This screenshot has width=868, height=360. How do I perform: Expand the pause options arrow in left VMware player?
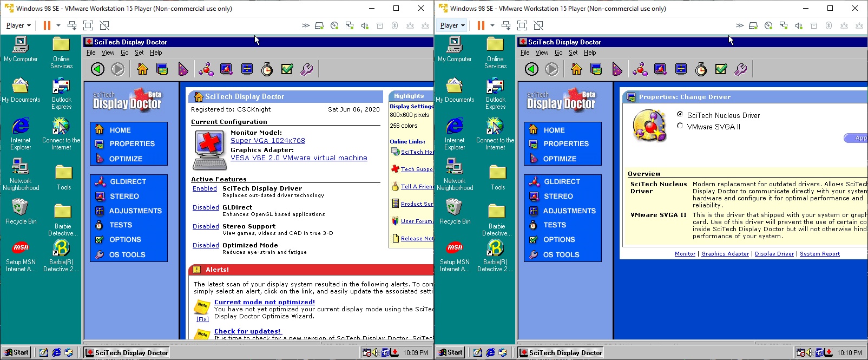pos(58,25)
